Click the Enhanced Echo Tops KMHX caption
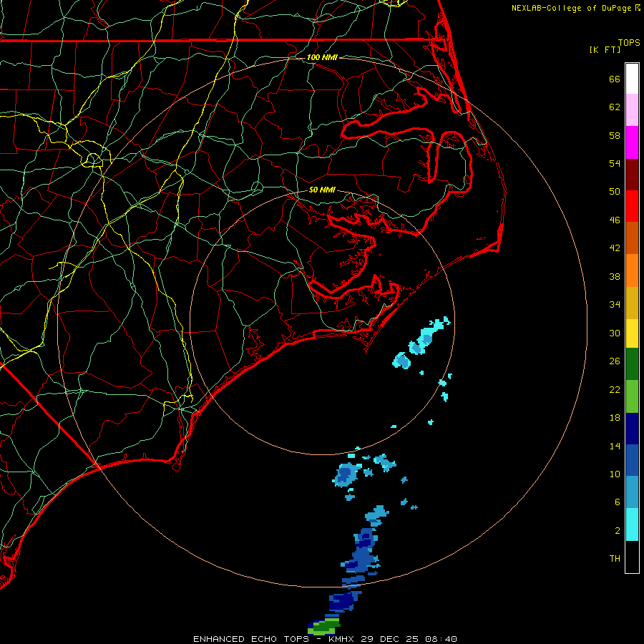Image resolution: width=644 pixels, height=644 pixels. point(325,639)
